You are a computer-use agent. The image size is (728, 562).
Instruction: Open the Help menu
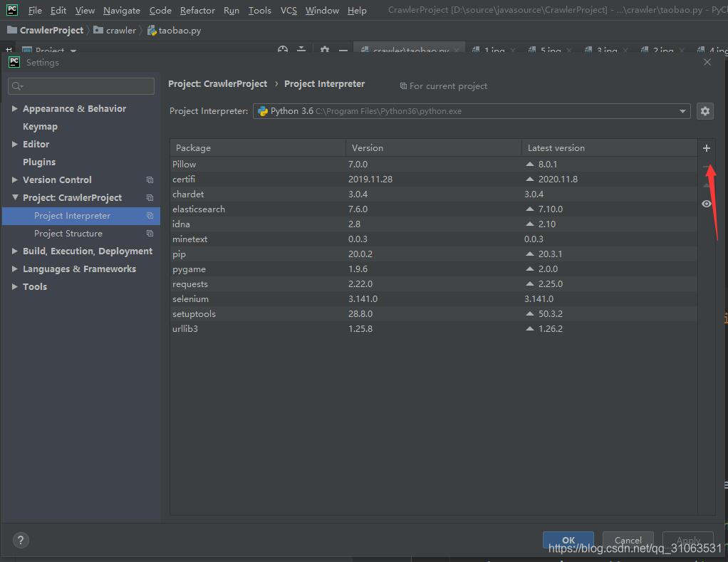pyautogui.click(x=357, y=10)
